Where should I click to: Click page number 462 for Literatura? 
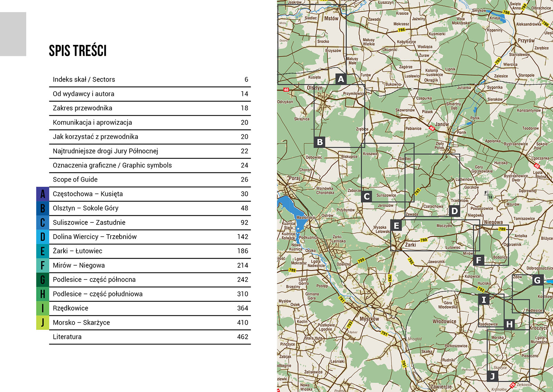[x=243, y=337]
